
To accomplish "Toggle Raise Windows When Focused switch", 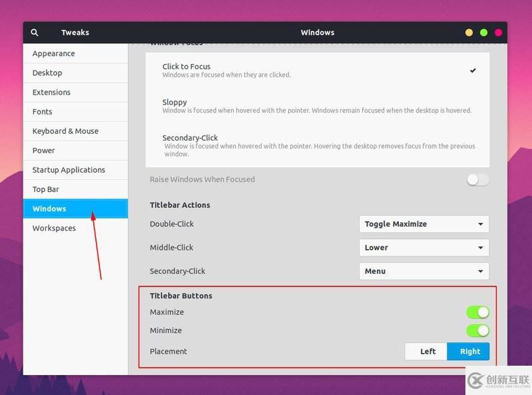I will (x=477, y=179).
